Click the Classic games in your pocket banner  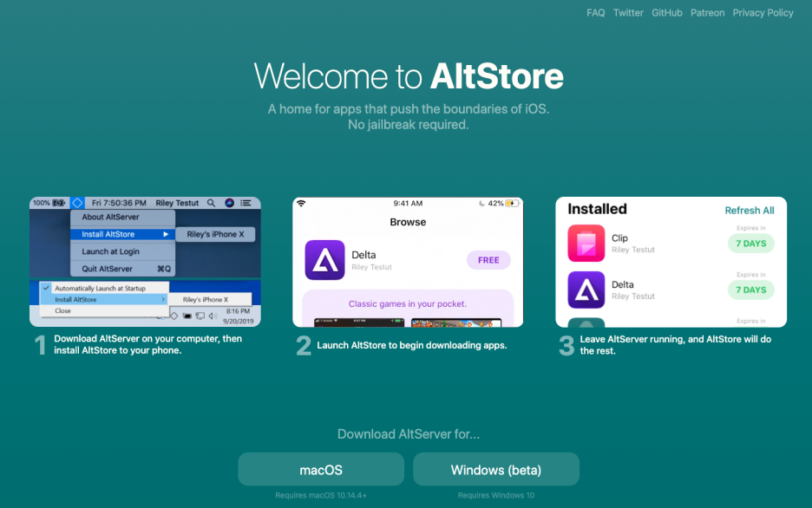(x=408, y=303)
